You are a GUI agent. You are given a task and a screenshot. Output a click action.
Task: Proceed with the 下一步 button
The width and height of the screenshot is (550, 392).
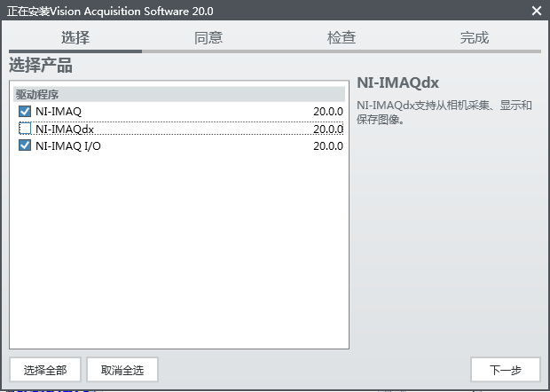[x=505, y=369]
